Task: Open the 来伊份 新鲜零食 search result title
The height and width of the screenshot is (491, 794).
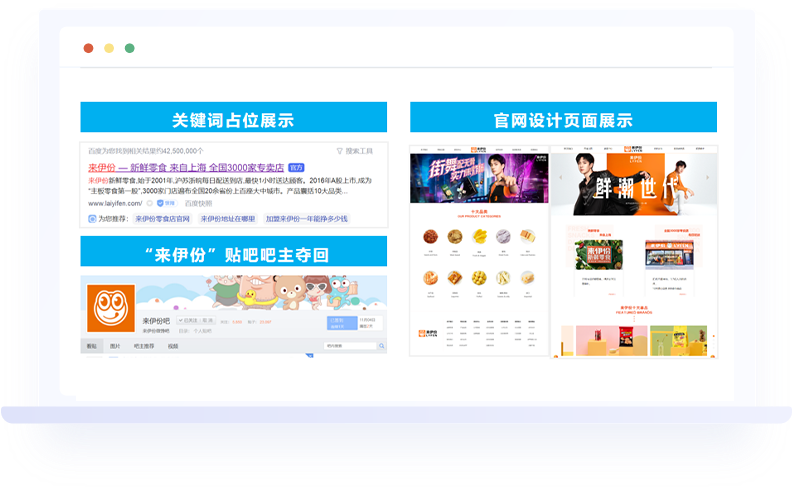Action: [186, 167]
